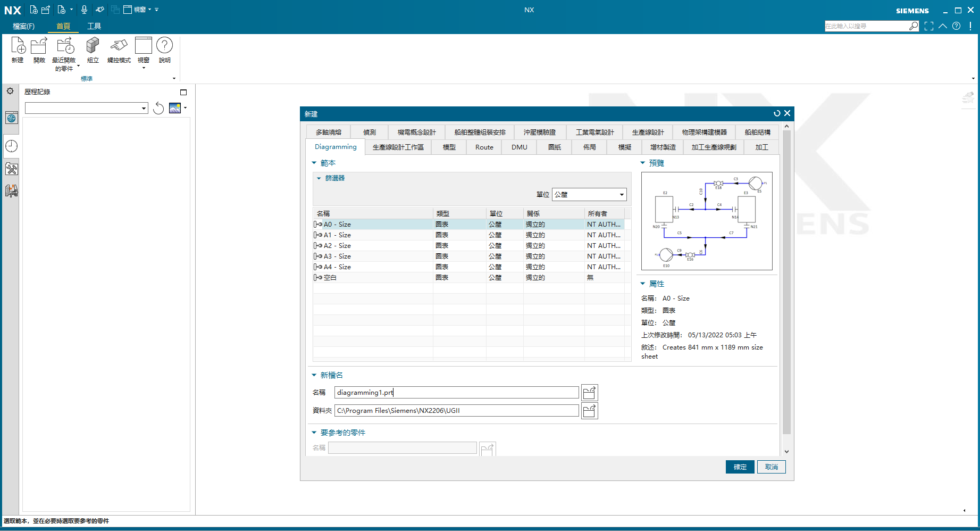Sort templates by 名稱 column header
The width and height of the screenshot is (980, 531).
(x=373, y=213)
